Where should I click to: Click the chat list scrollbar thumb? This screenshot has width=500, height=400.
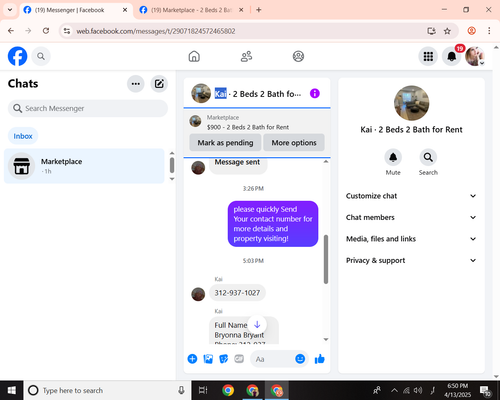(172, 165)
